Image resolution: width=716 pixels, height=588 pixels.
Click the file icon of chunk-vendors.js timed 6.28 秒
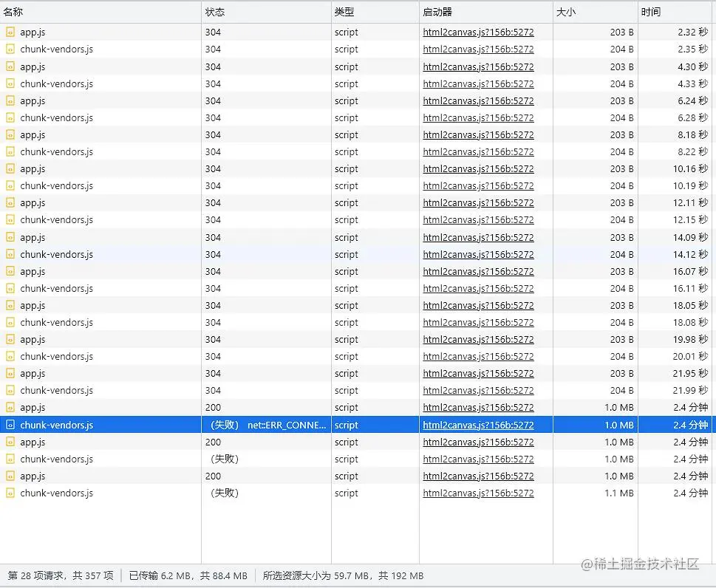(x=10, y=117)
